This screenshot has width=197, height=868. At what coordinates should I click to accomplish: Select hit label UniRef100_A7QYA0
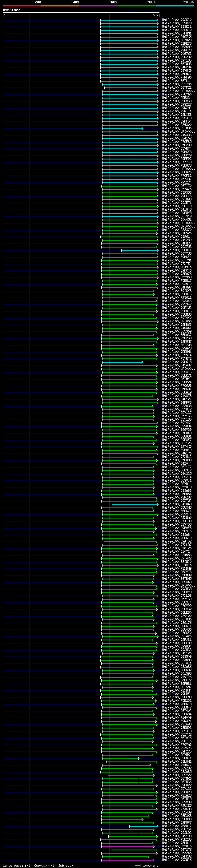(177, 94)
